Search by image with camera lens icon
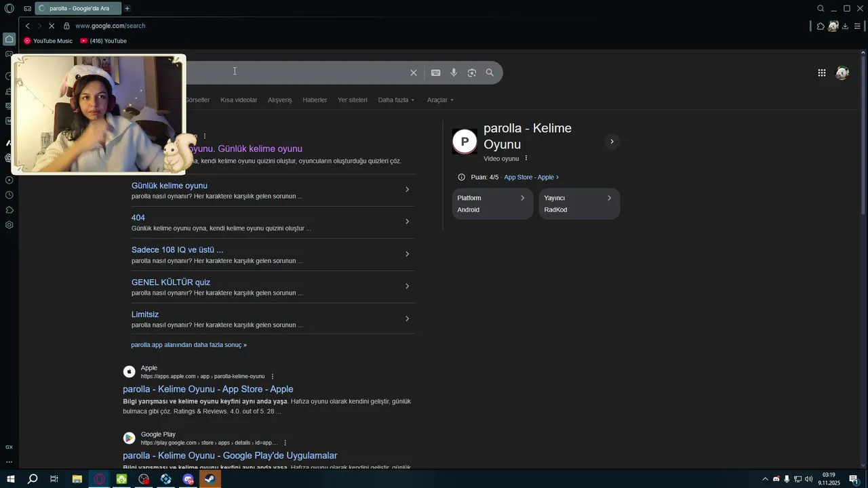Screen dimensions: 868x488 pos(472,73)
